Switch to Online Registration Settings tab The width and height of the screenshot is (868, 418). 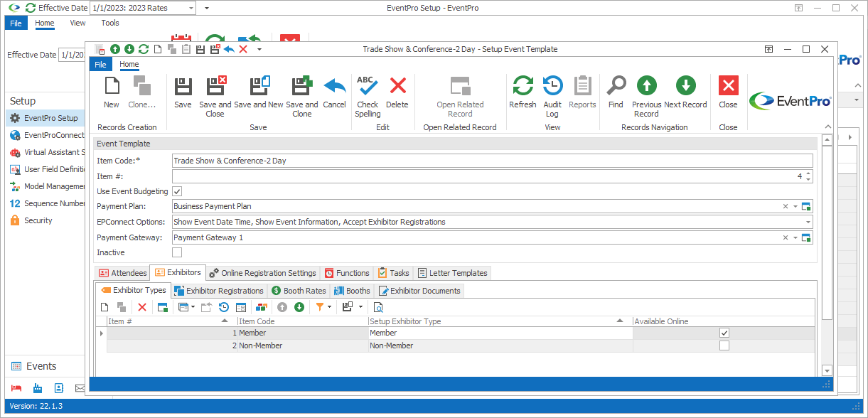[262, 273]
